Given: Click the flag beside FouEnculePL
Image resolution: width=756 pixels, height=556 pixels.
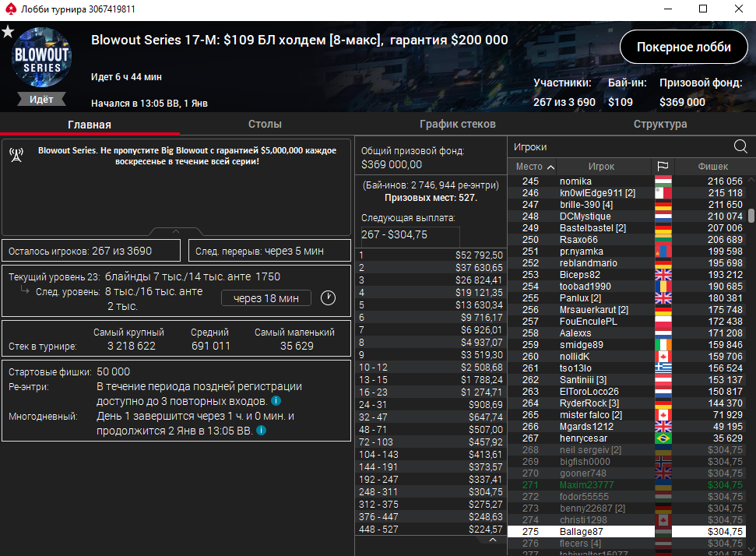Looking at the screenshot, I should click(663, 322).
